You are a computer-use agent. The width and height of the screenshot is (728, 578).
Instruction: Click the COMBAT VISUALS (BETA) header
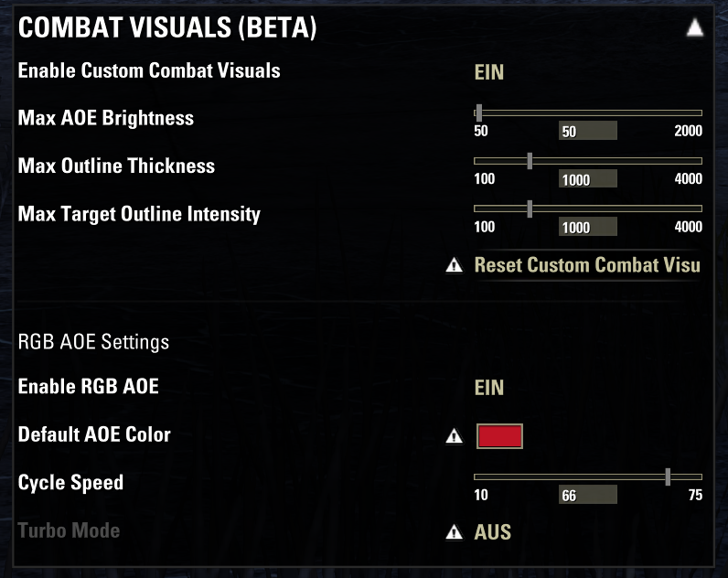point(167,28)
